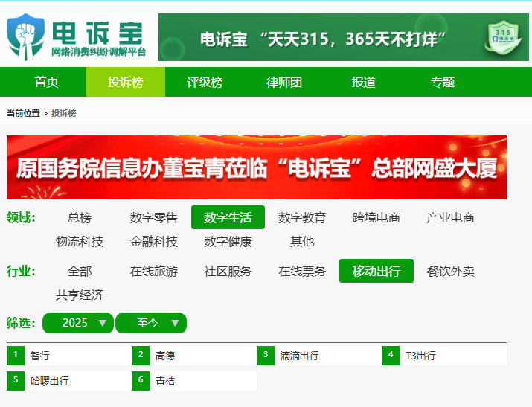Viewport: 532px width, 407px height.
Task: Click the green 天天315 banner ad
Action: [343, 37]
